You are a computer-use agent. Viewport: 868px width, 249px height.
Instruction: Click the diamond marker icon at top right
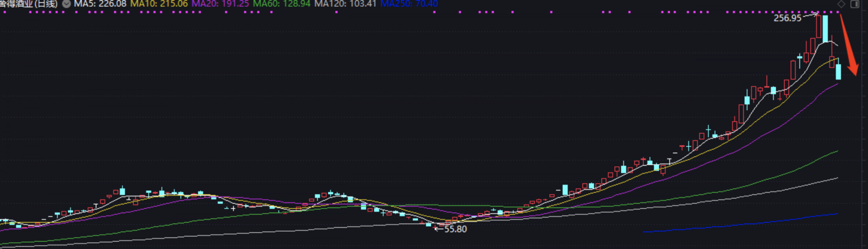pyautogui.click(x=841, y=4)
